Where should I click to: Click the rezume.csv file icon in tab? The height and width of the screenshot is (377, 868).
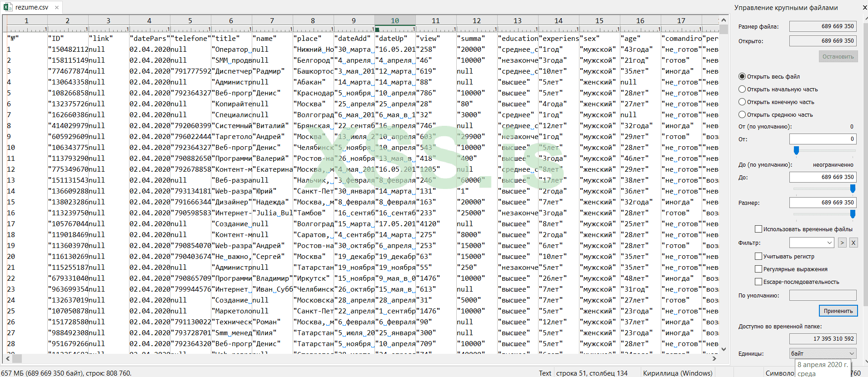[x=8, y=7]
